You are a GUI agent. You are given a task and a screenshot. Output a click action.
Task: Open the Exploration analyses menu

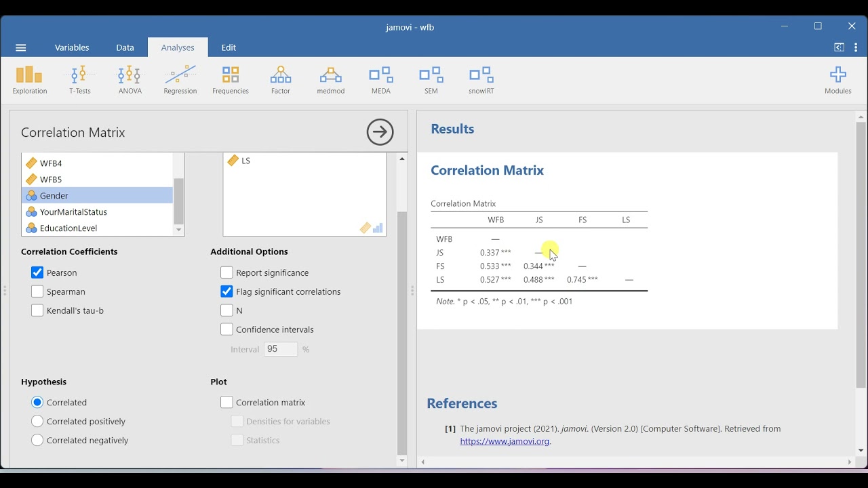(30, 80)
